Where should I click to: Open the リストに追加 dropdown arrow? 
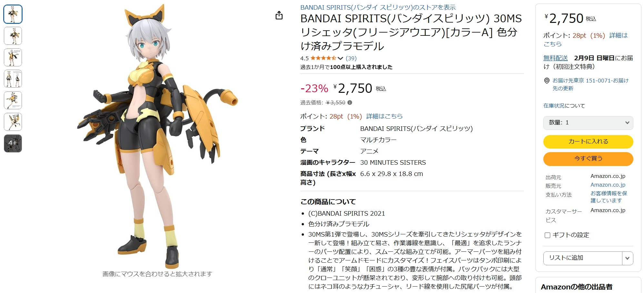pos(628,258)
